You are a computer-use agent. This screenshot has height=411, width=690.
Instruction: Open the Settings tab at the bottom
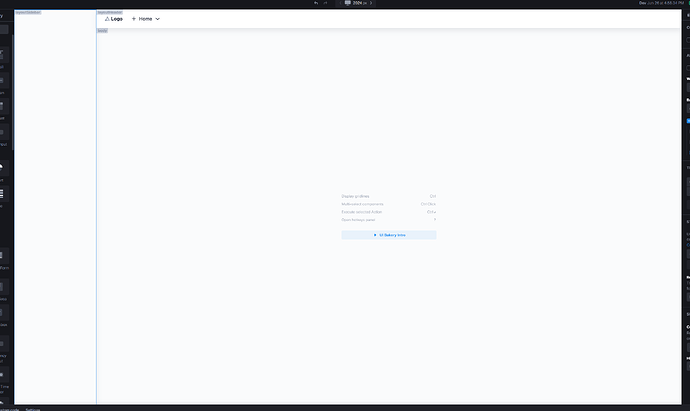(33, 409)
